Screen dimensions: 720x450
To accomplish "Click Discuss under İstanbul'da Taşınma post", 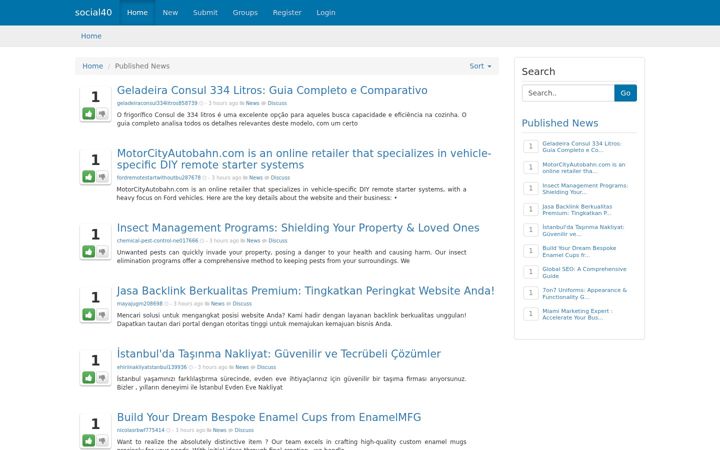I will coord(266,367).
